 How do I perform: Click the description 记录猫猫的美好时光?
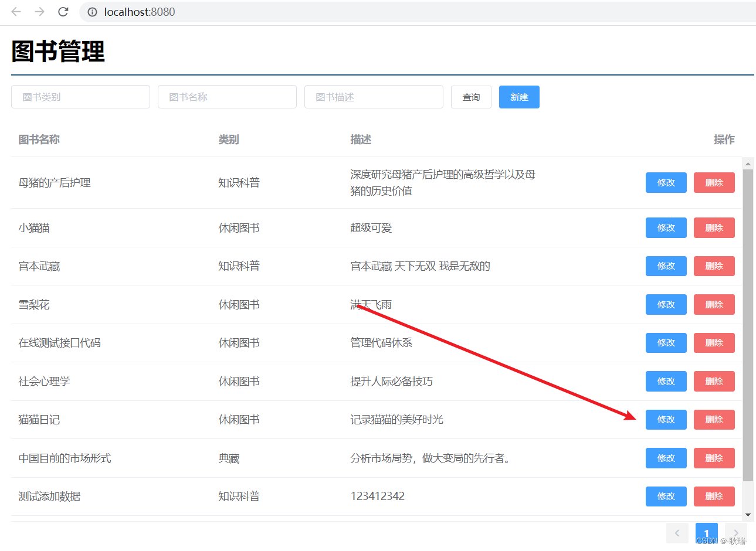[x=396, y=420]
